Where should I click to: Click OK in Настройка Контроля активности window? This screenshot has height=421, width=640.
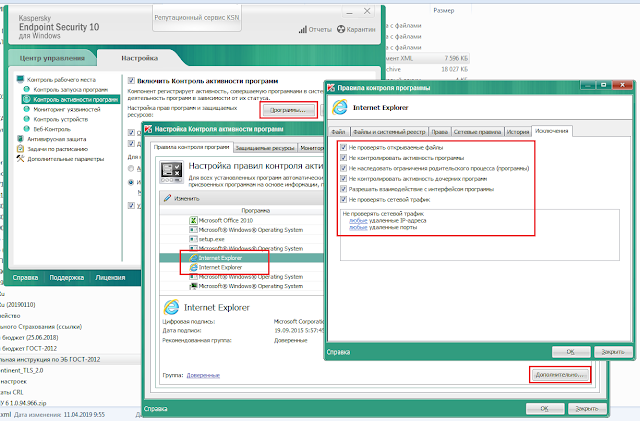(x=544, y=408)
